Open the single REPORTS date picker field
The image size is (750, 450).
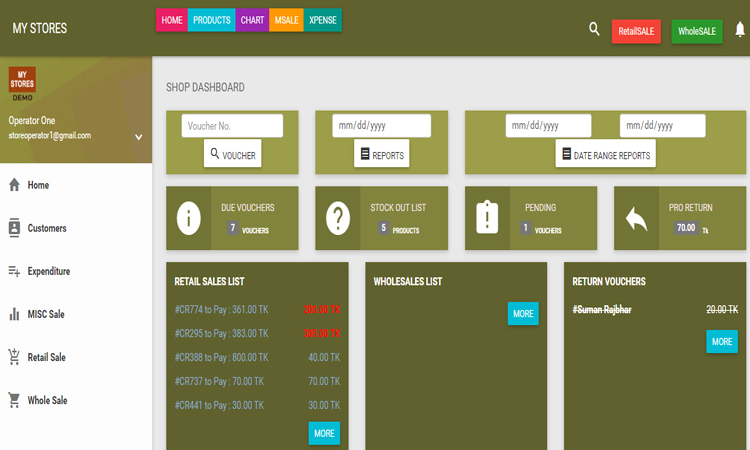click(381, 126)
